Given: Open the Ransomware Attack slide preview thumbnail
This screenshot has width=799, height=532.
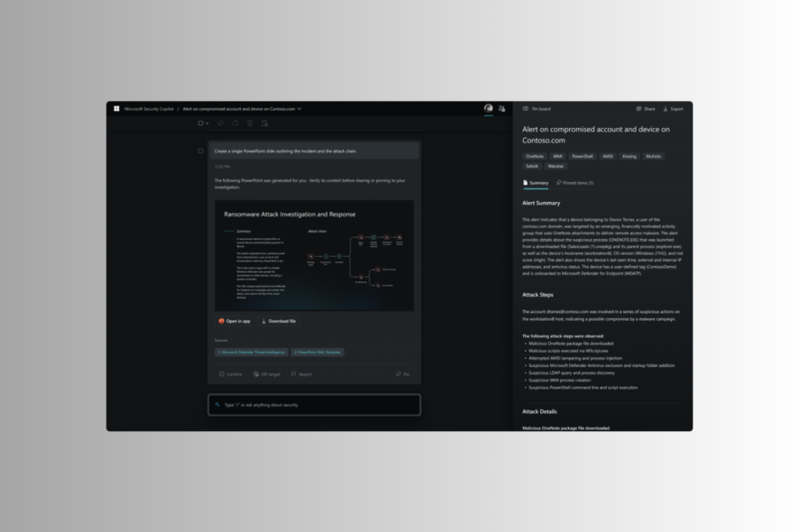Looking at the screenshot, I should 314,255.
